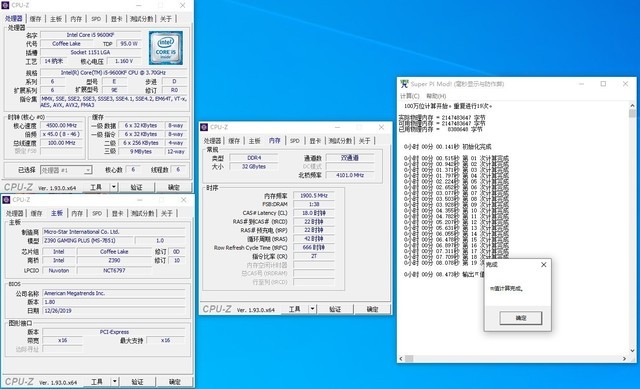The width and height of the screenshot is (640, 389).
Task: Click the 确定 button in the processor CPU-Z window
Action: [x=174, y=187]
